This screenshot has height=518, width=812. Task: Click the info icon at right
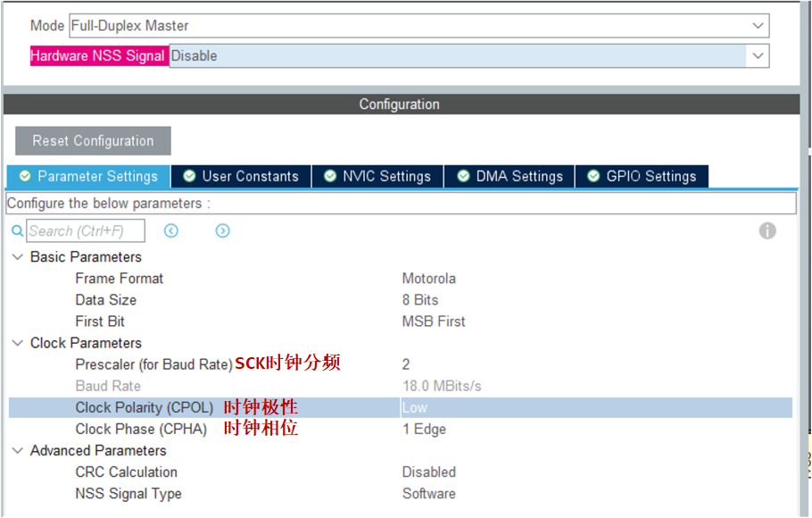coord(767,231)
